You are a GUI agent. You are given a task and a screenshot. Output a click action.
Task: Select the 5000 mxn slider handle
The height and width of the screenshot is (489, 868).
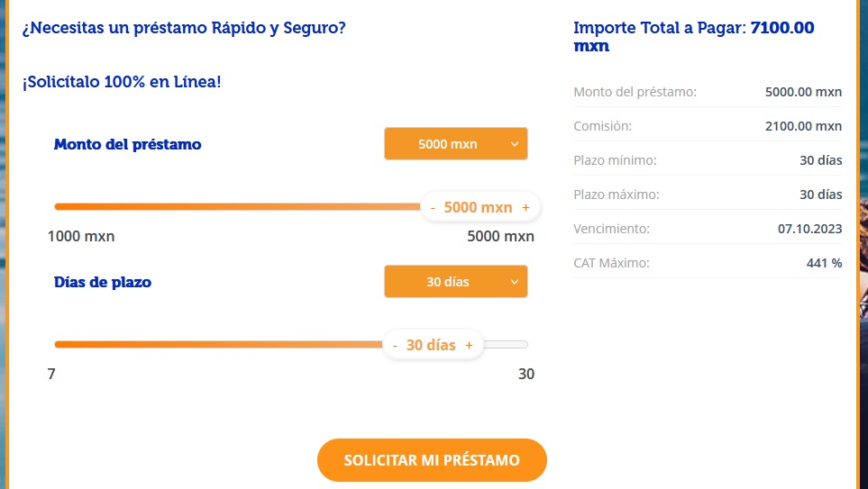479,207
